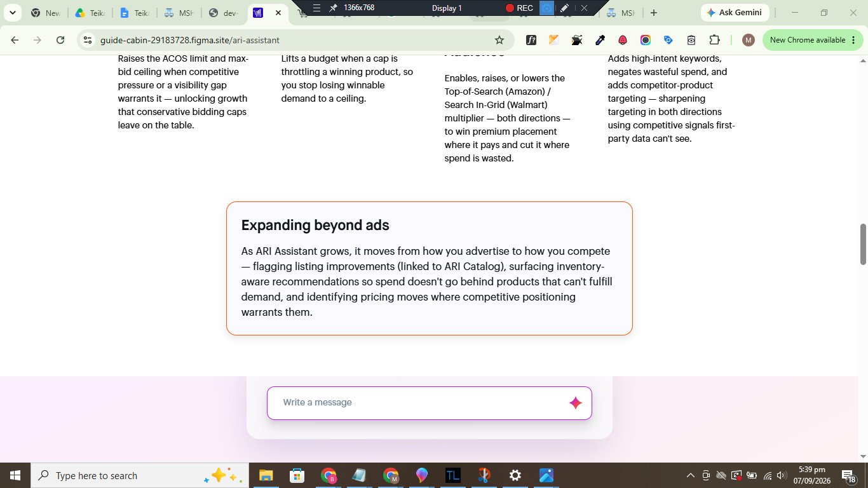Click the page vertical scrollbar thumb

coord(863,245)
